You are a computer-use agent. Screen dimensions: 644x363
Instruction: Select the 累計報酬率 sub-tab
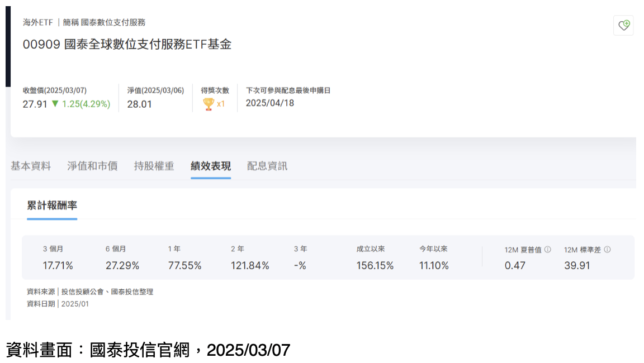(52, 206)
